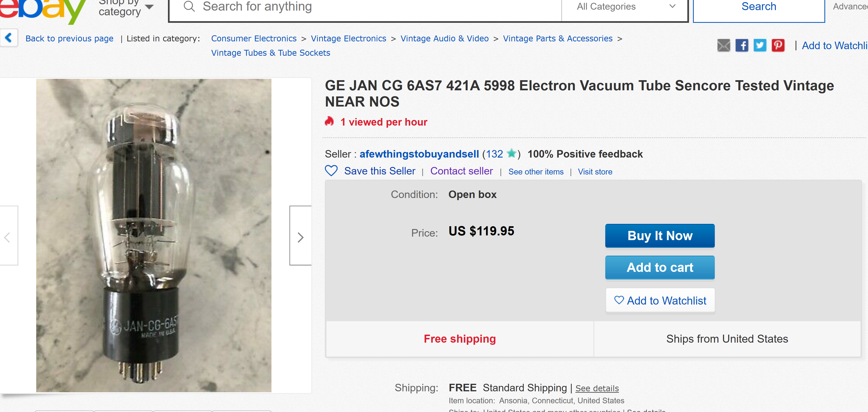Open Vintage Tubes & Tube Sockets breadcrumb

[x=270, y=53]
